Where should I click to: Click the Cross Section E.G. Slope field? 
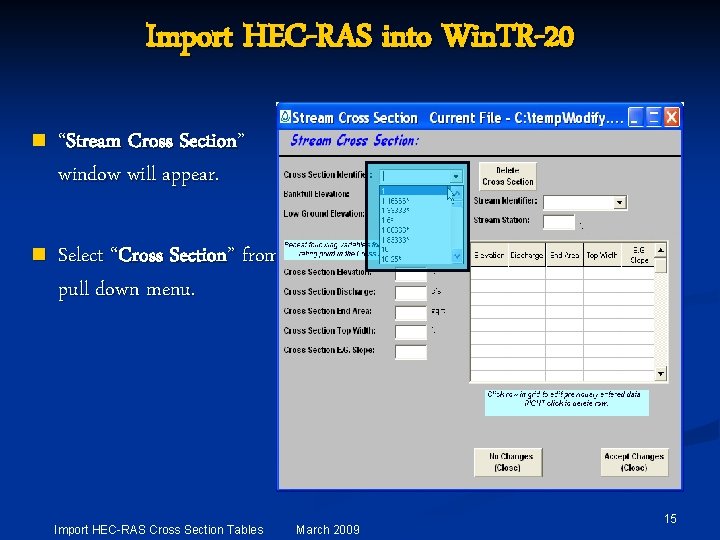pyautogui.click(x=411, y=351)
